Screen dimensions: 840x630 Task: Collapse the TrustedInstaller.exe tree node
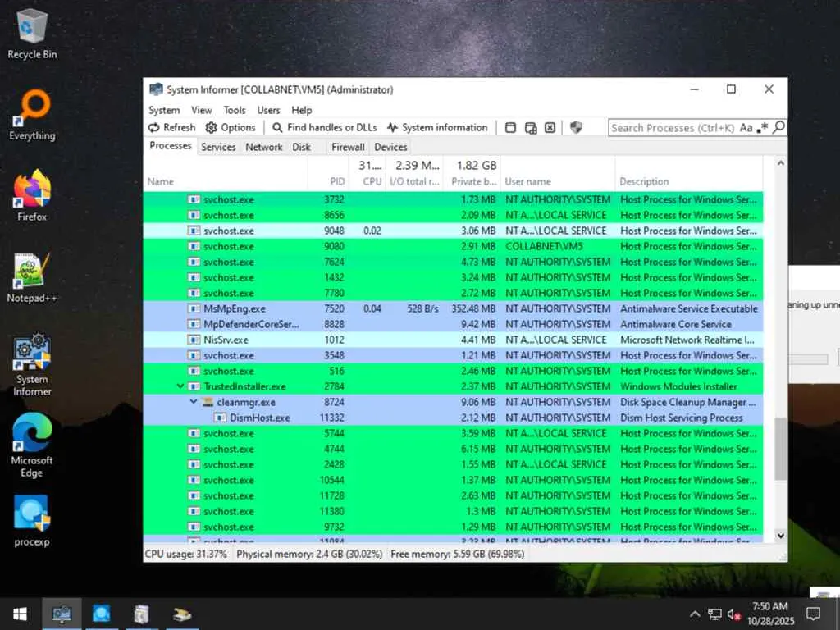180,386
